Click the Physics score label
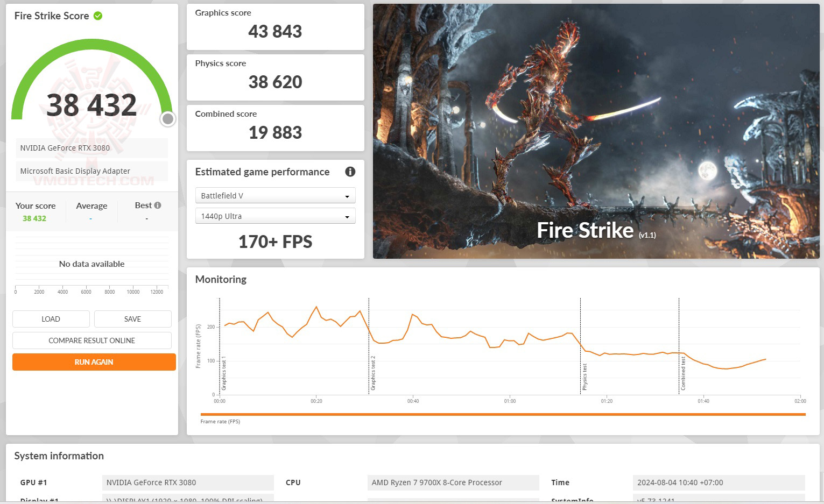 point(220,63)
